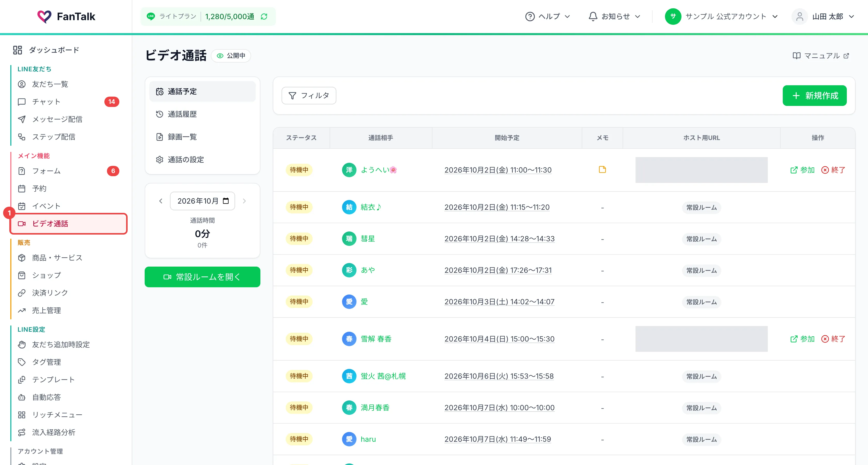
Task: Refresh the message count with the sync icon
Action: [x=264, y=17]
